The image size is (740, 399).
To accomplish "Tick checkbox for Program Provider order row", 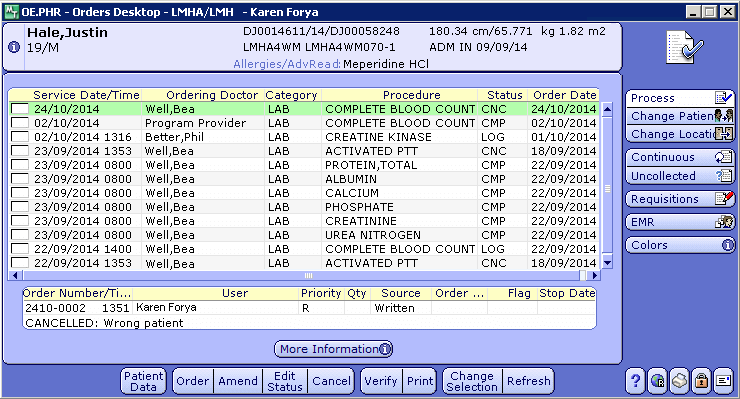I will coord(20,123).
